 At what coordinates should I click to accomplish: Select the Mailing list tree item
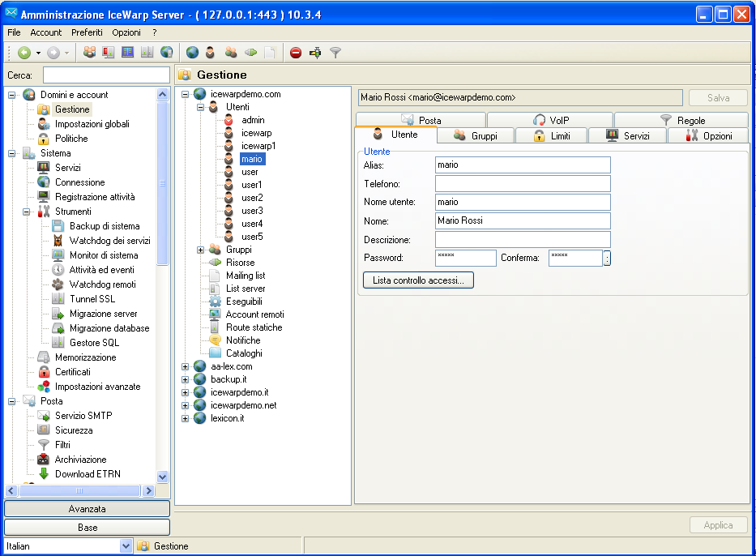[246, 276]
